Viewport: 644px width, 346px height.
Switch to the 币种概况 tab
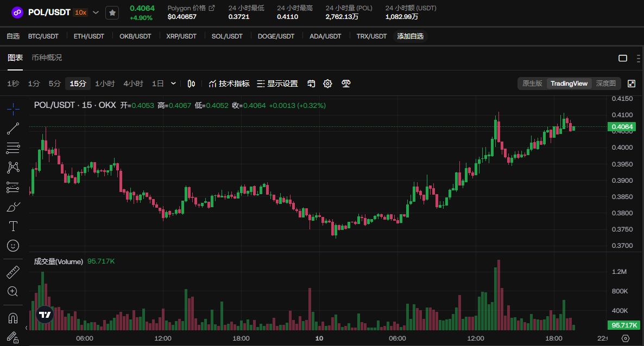coord(47,58)
